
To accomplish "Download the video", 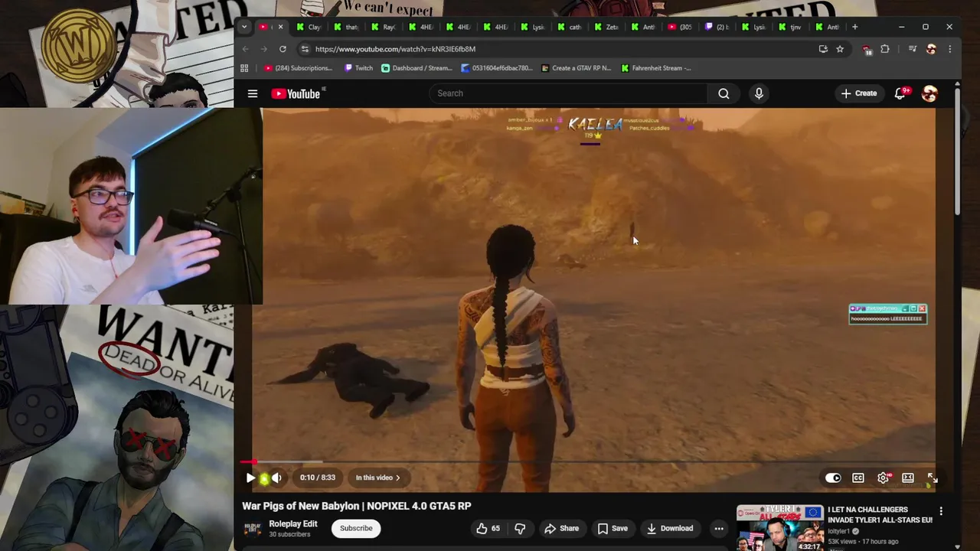I will pos(670,528).
